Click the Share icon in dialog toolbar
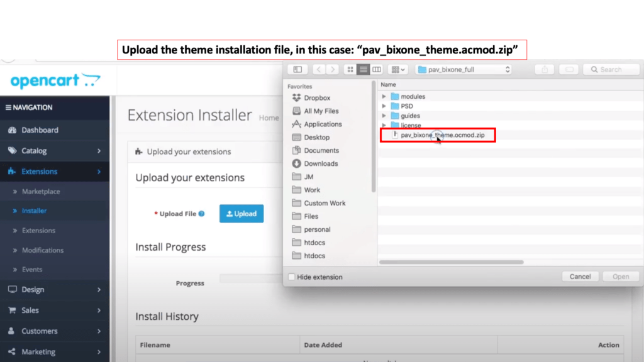This screenshot has height=362, width=644. [545, 70]
